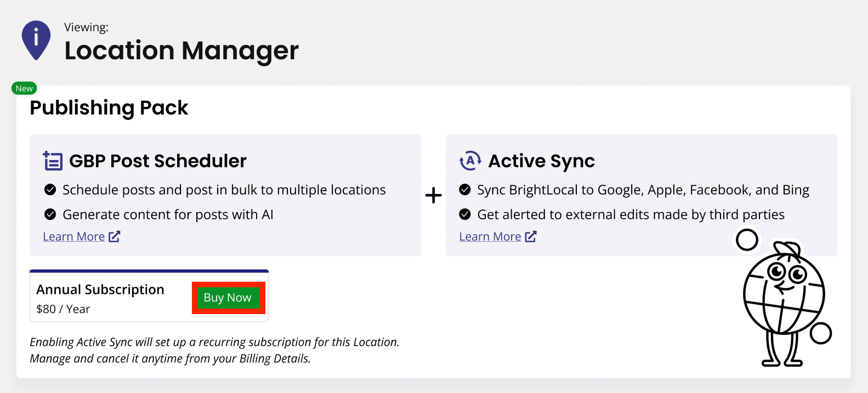
Task: Click the checkmark beside "Generate content for posts with AI"
Action: pos(50,214)
